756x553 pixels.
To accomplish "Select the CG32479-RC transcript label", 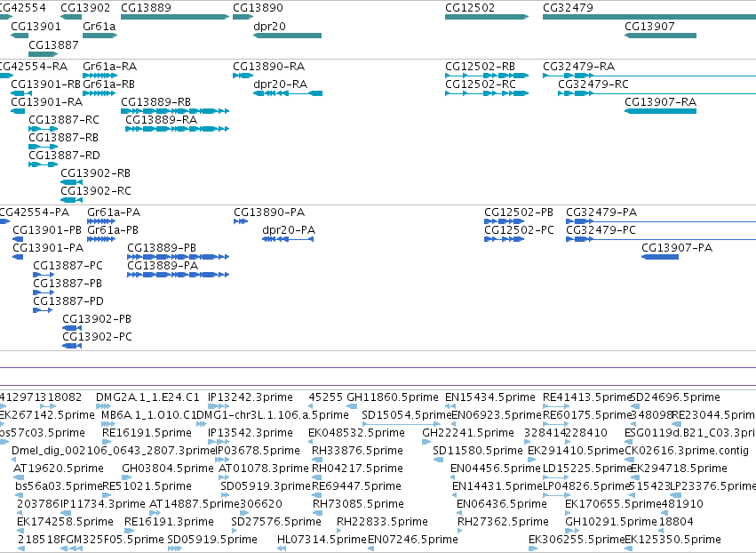I will coord(593,84).
